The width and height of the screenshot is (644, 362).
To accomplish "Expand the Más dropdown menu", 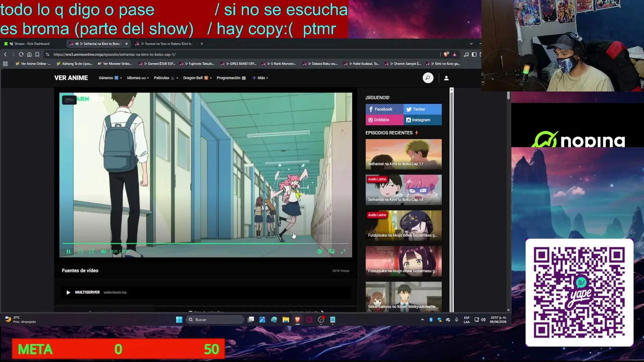I will (260, 78).
